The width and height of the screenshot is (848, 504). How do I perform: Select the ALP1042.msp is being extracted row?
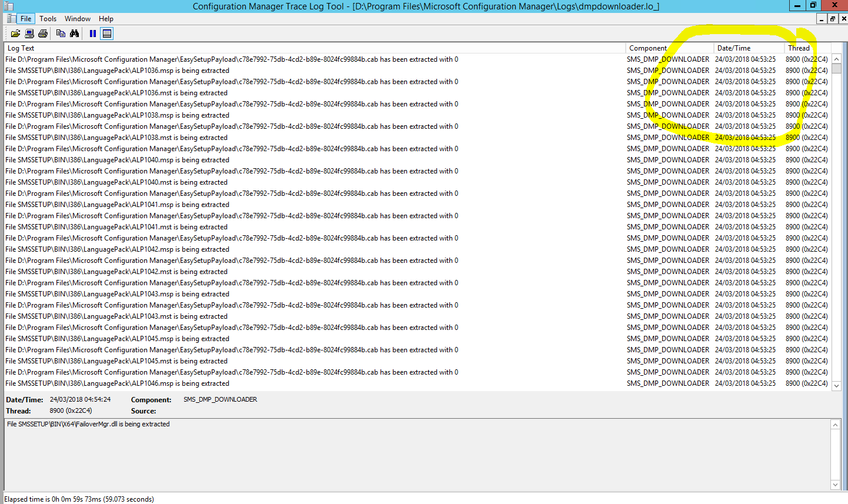click(418, 249)
